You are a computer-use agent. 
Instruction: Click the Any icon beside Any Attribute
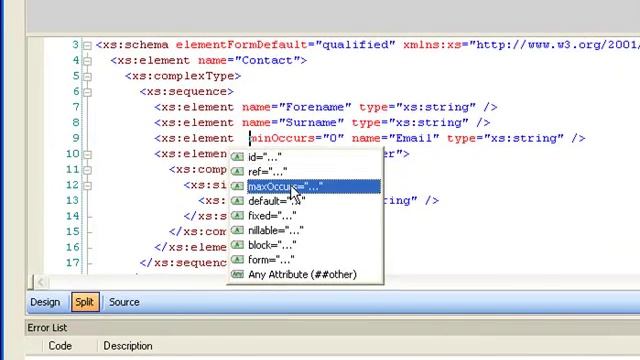[237, 274]
